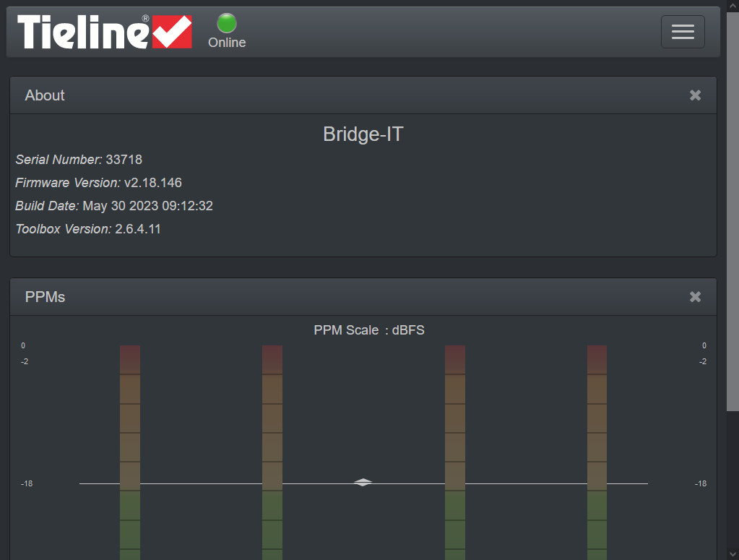Click the first PPM meter bar

(130, 452)
